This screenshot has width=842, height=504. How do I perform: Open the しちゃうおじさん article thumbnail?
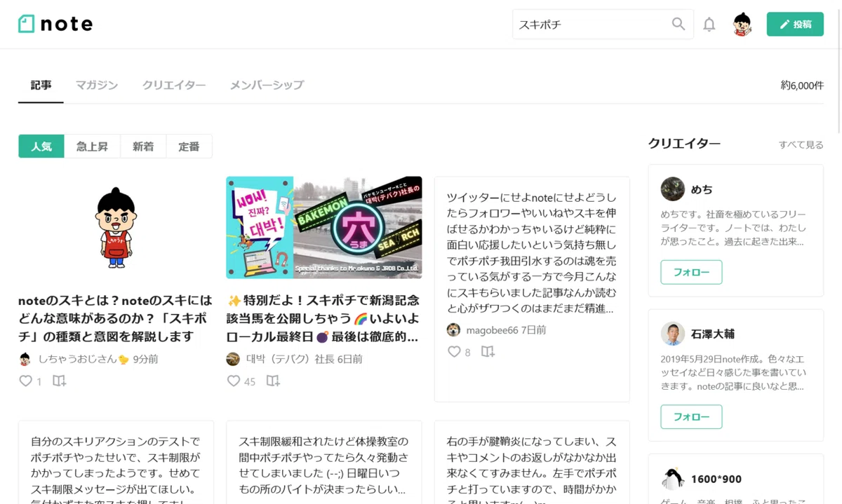116,228
